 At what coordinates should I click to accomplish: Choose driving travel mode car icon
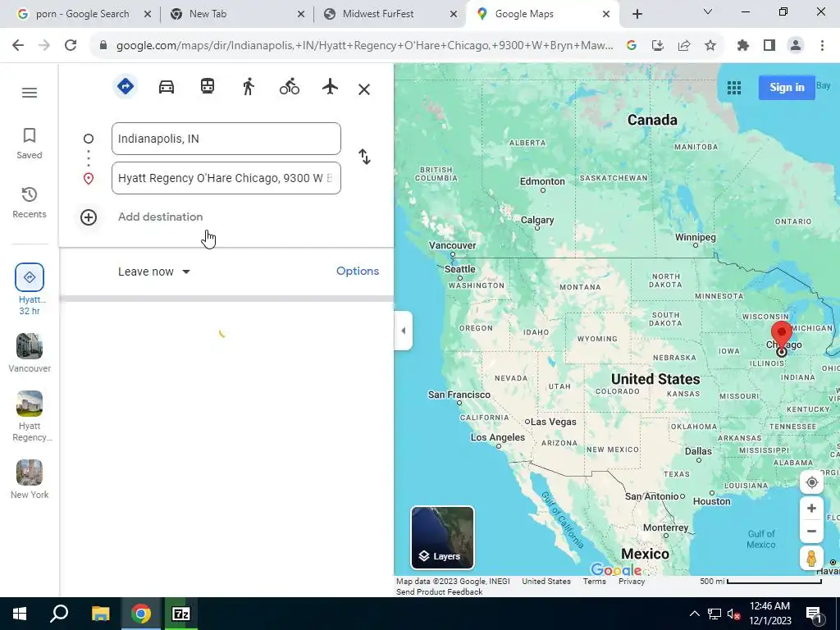click(x=166, y=87)
